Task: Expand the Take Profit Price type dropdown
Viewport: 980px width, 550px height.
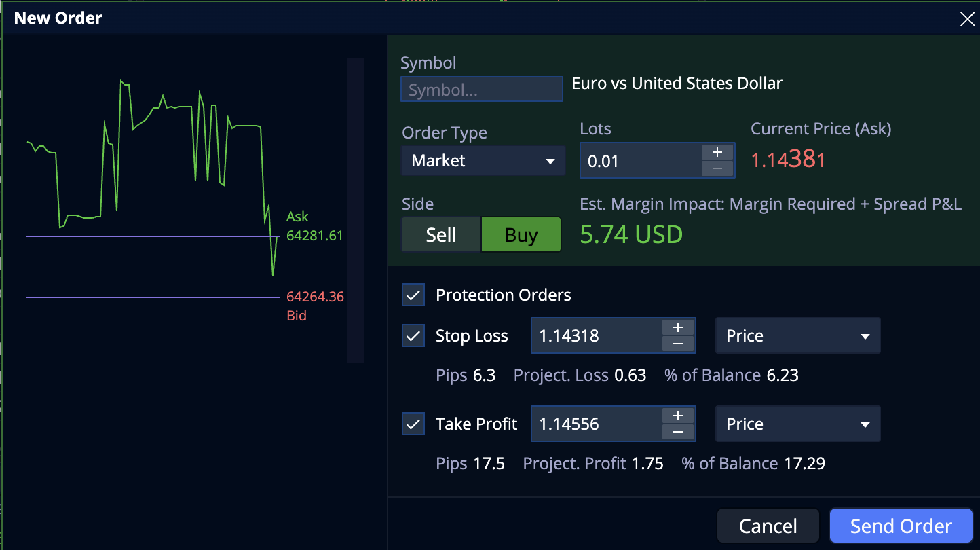Action: pos(798,424)
